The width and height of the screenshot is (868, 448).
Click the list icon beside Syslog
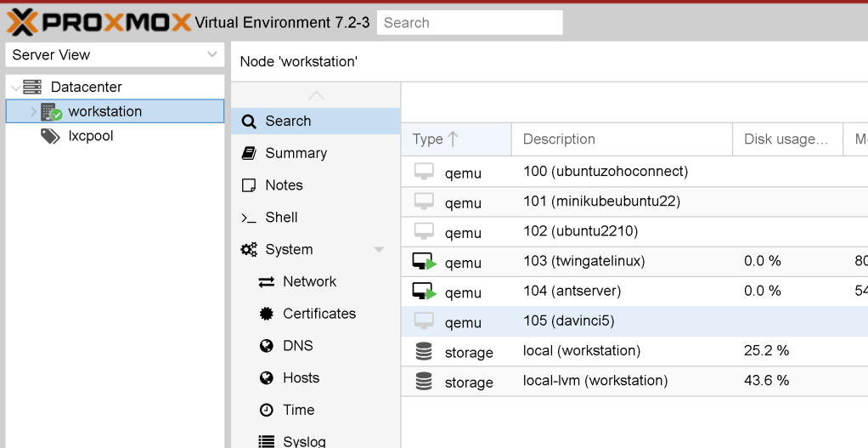pos(267,442)
